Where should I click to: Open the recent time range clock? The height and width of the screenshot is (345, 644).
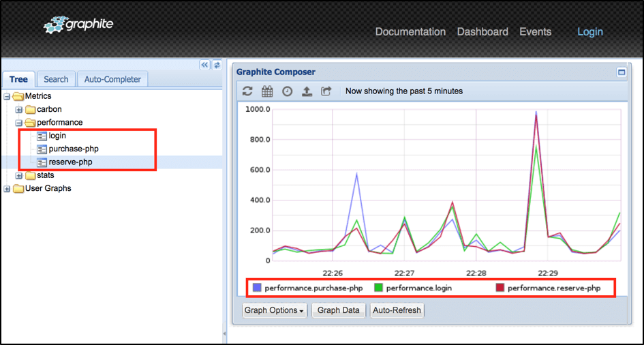(287, 91)
